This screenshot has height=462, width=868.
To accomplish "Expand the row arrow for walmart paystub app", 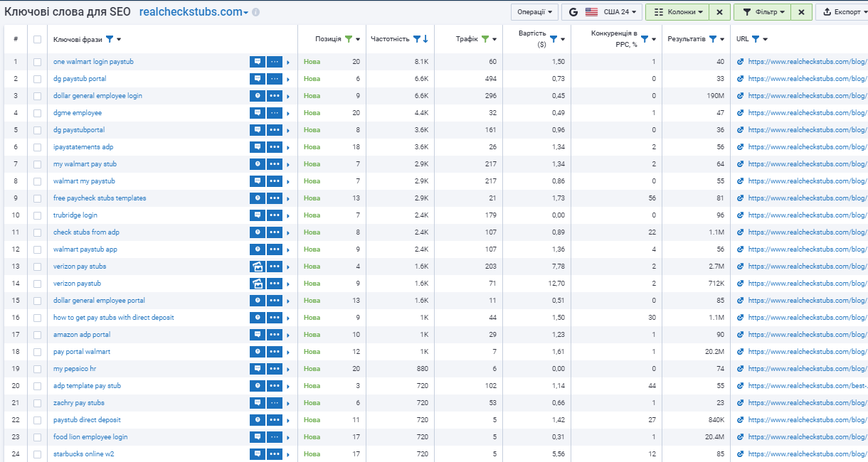I will click(x=288, y=249).
